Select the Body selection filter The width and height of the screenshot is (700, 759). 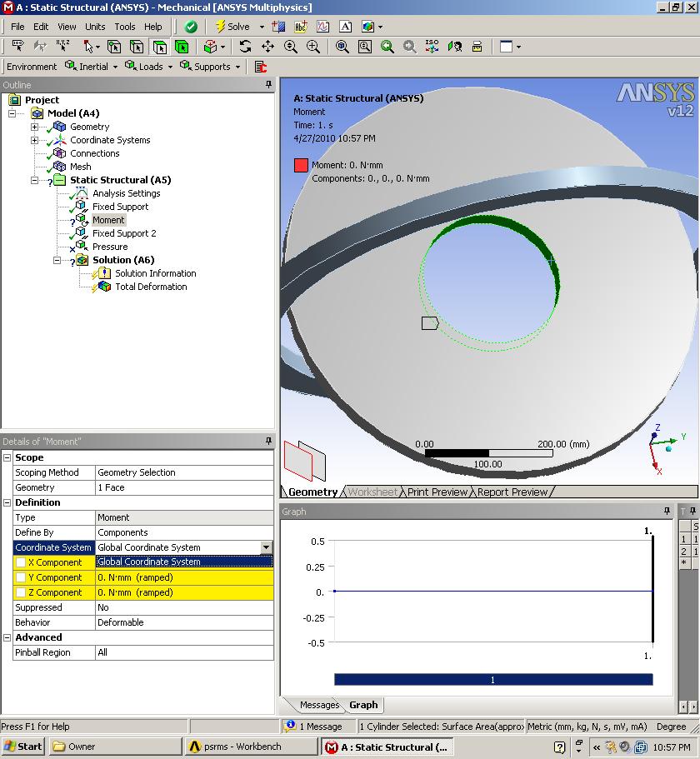[x=181, y=47]
